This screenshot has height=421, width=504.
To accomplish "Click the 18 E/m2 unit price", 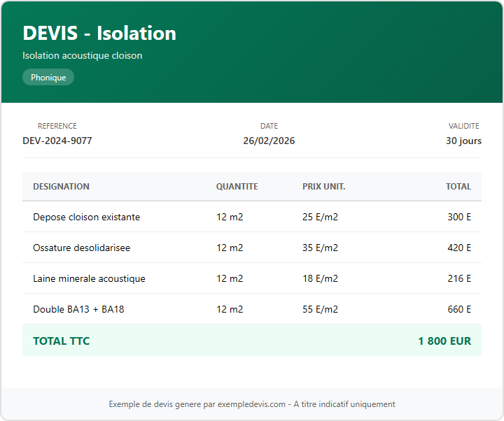I will coord(320,278).
